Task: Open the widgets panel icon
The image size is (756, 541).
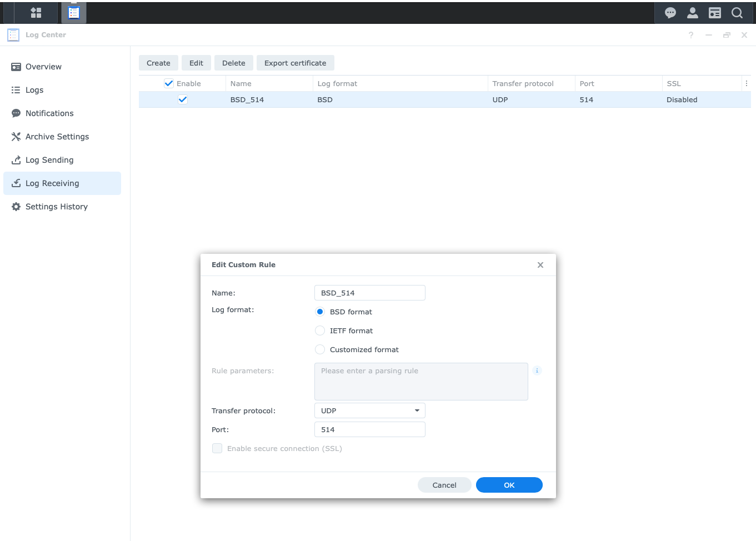Action: (715, 13)
